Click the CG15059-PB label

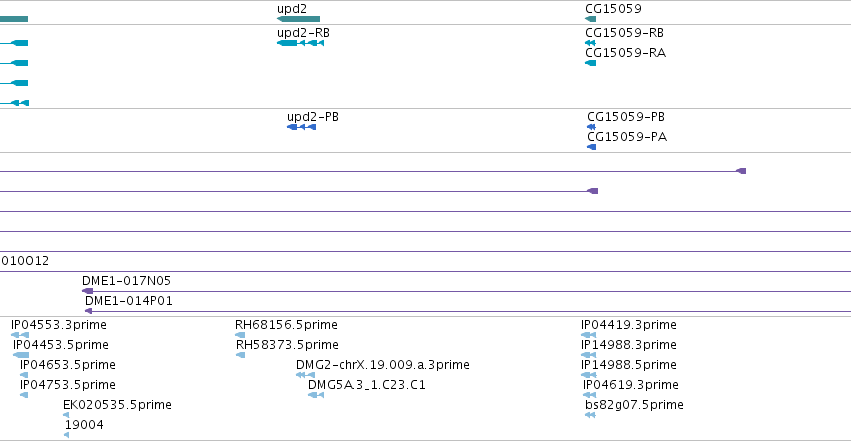click(626, 117)
